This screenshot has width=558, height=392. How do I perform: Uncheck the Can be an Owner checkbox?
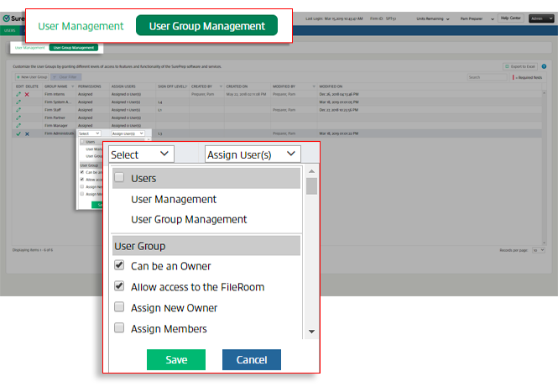(119, 267)
